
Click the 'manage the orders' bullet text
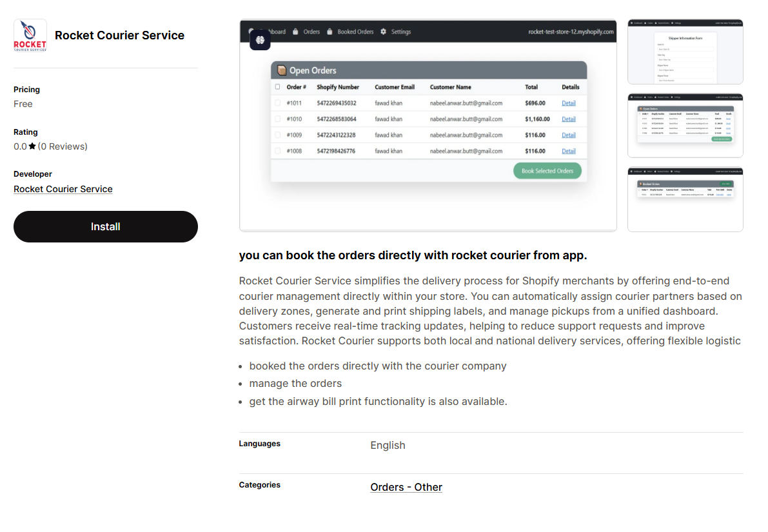coord(295,384)
